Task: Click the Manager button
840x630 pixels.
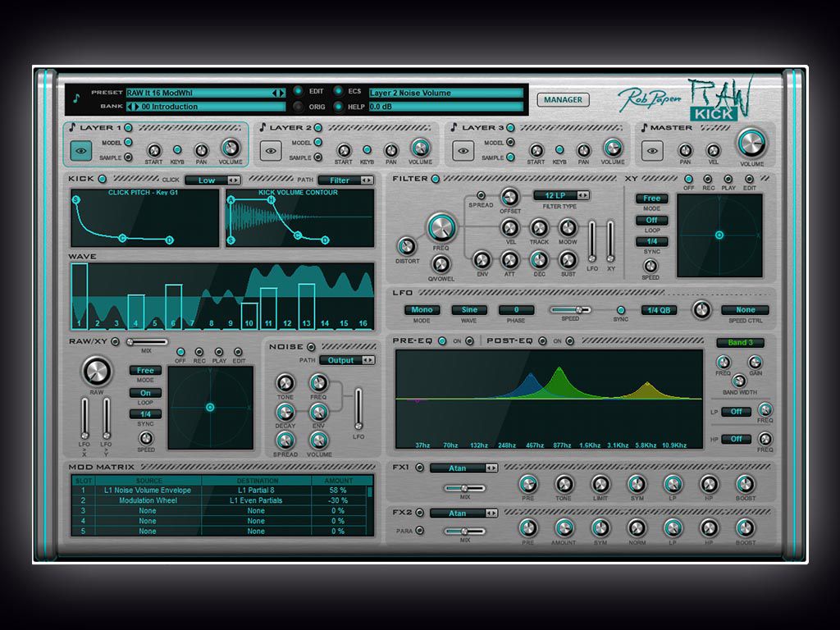Action: coord(563,99)
